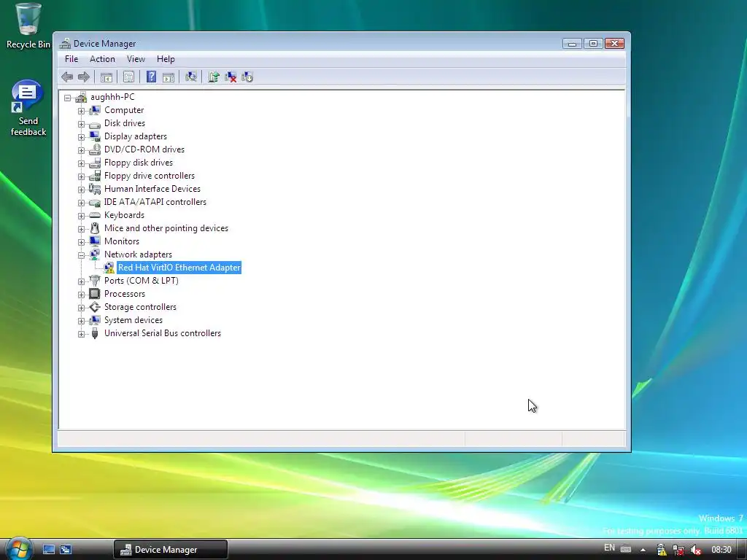Expand the Monitors node
The height and width of the screenshot is (560, 747).
(82, 242)
